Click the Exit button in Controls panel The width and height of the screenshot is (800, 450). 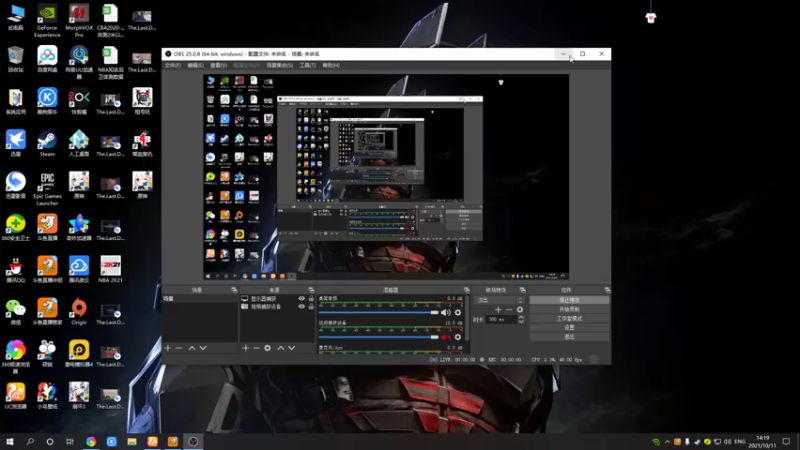coord(569,337)
